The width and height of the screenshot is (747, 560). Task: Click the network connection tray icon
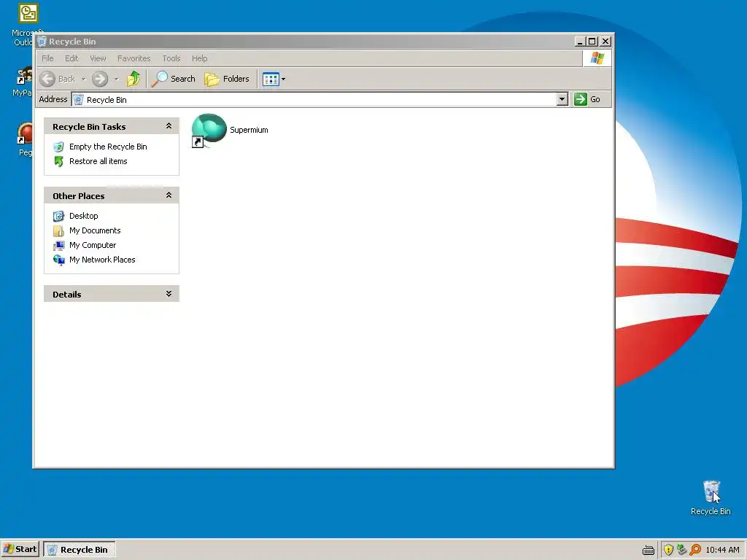[x=682, y=550]
